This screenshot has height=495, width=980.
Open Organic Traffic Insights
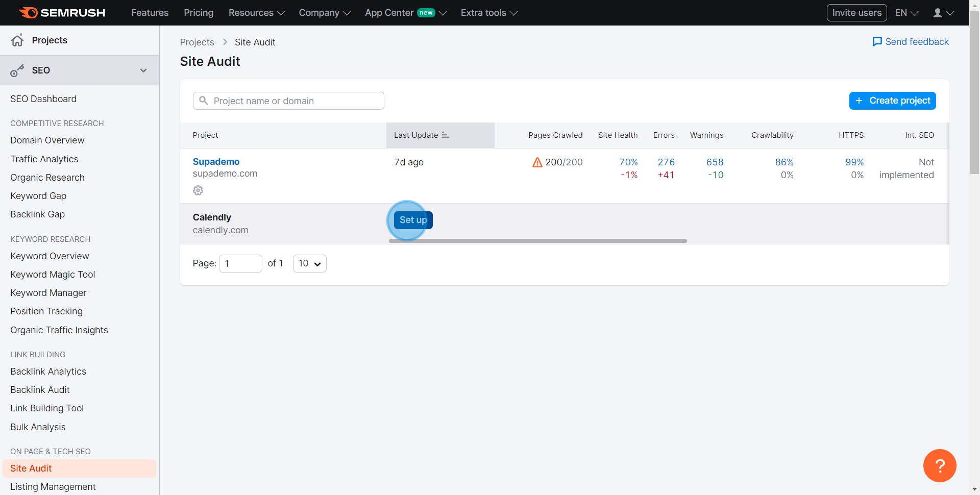[x=59, y=330]
